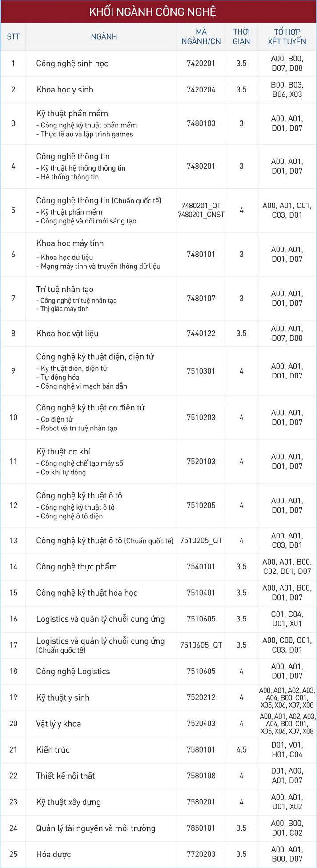This screenshot has width=317, height=868.
Task: Select Thiết kế nội thất major
Action: point(66,776)
